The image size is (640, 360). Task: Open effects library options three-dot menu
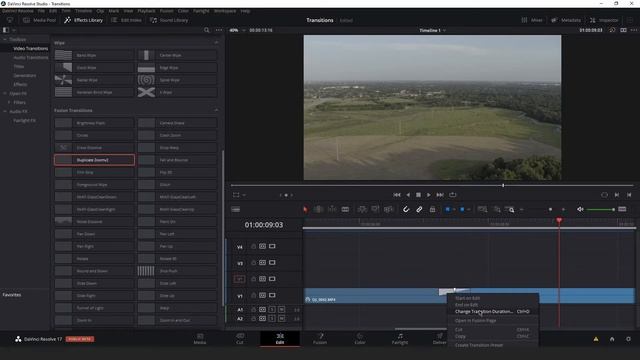[x=219, y=30]
